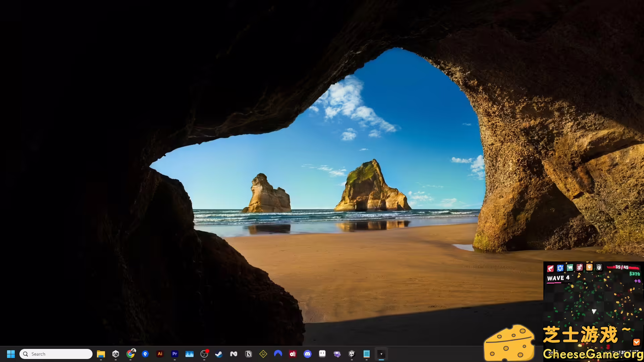Screen dimensions: 644x362
Task: Click the pink wave progress bar
Action: [554, 283]
